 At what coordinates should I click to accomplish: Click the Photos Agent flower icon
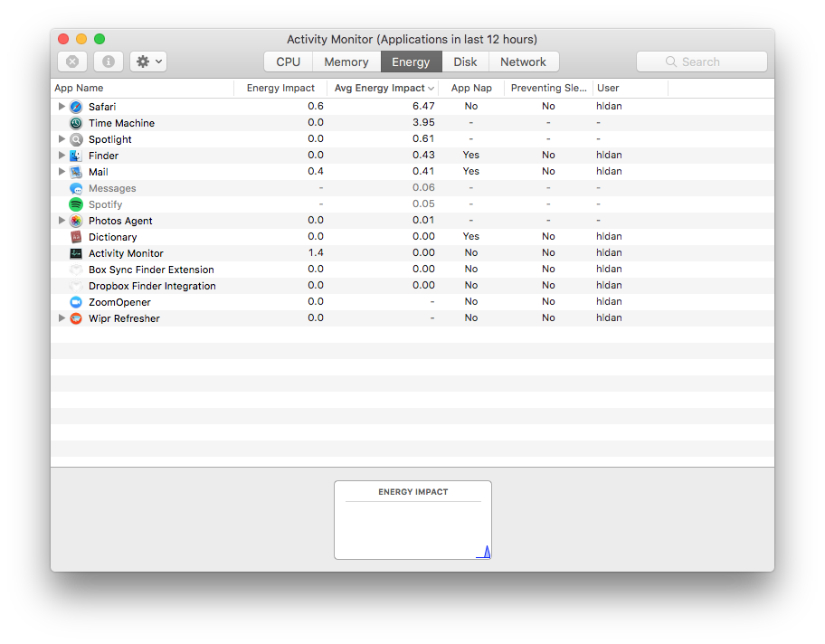tap(76, 221)
